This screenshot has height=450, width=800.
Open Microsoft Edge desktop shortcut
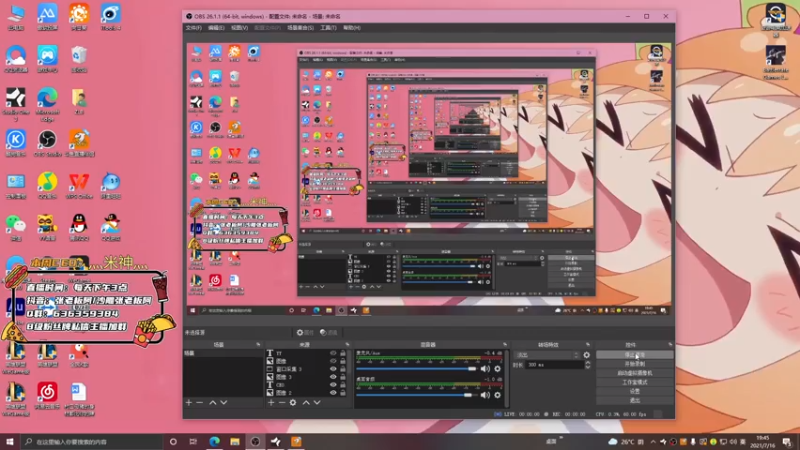point(47,104)
